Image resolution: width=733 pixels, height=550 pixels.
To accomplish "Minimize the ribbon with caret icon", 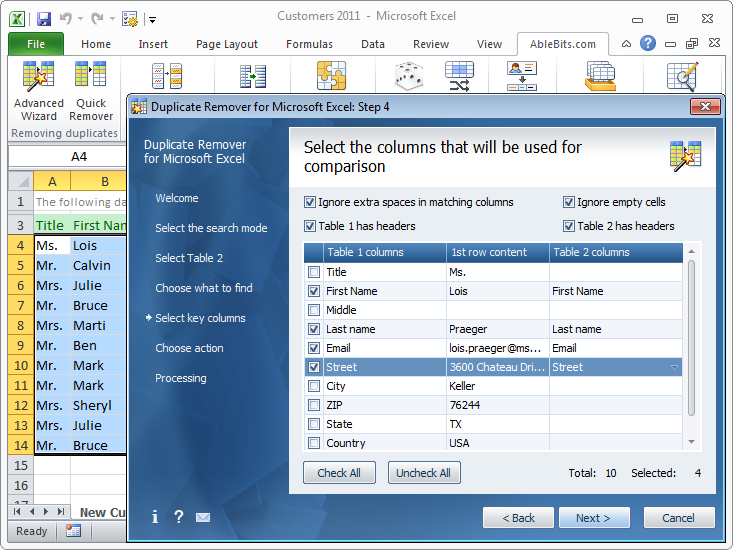I will pyautogui.click(x=626, y=44).
